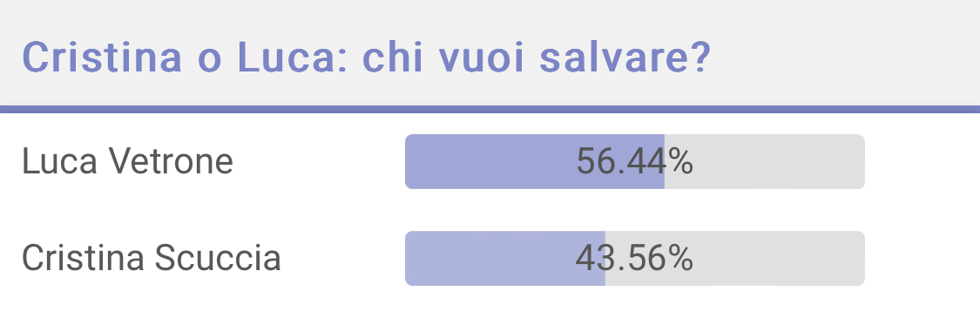Click the filled purple part of Luca Vetrone's bar

click(x=534, y=161)
